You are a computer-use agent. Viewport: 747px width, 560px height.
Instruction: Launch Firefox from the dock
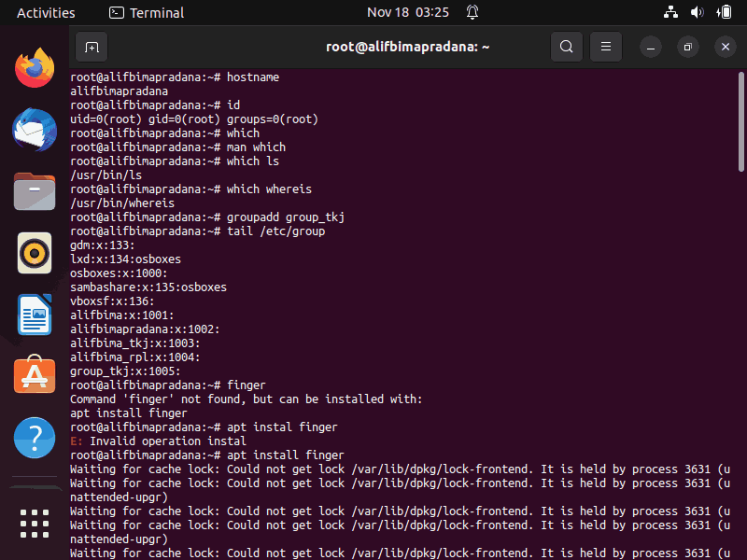35,67
